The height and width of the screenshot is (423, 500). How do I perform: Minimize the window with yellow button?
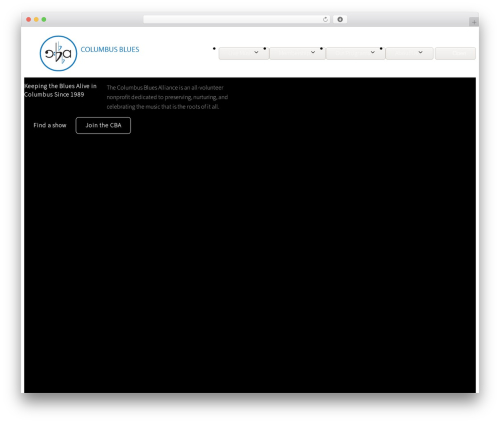[x=36, y=19]
